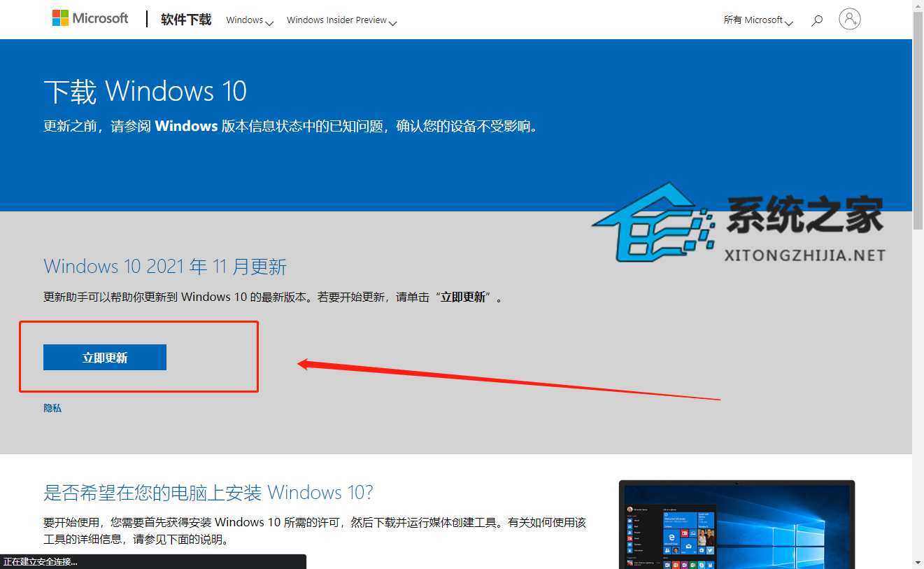Click the heading 下载 Windows 10

(145, 92)
